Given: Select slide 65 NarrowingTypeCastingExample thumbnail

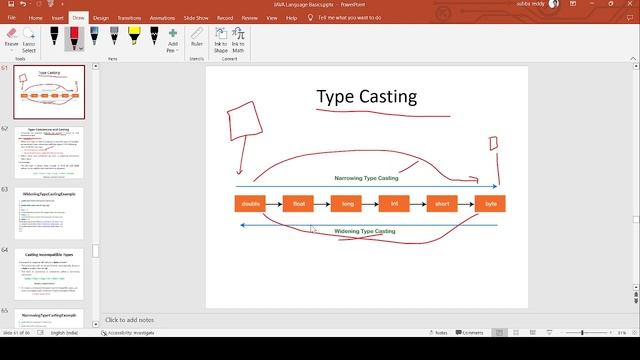Looking at the screenshot, I should (49, 318).
